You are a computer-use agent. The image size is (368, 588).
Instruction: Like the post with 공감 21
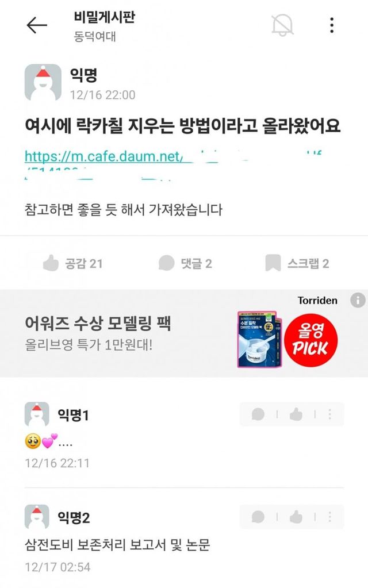[73, 263]
